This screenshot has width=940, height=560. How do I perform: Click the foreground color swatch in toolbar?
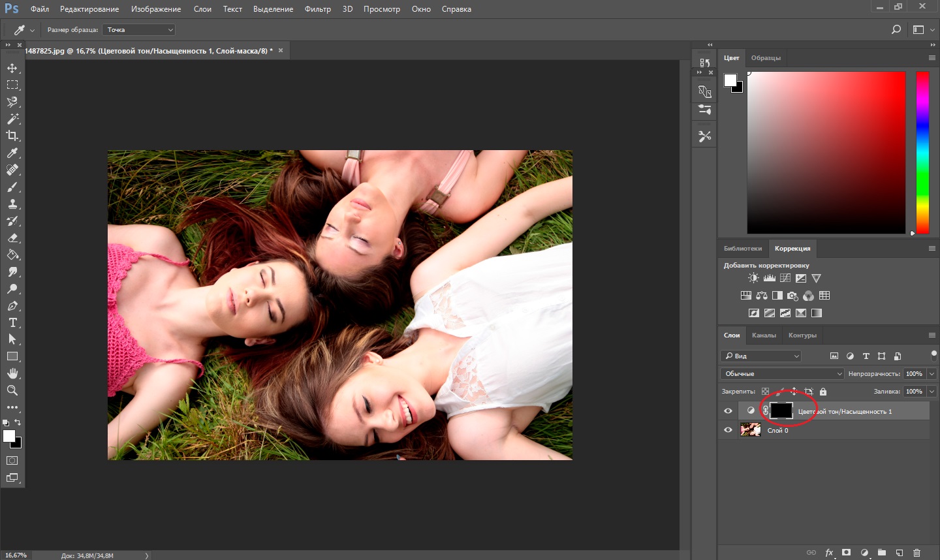8,436
